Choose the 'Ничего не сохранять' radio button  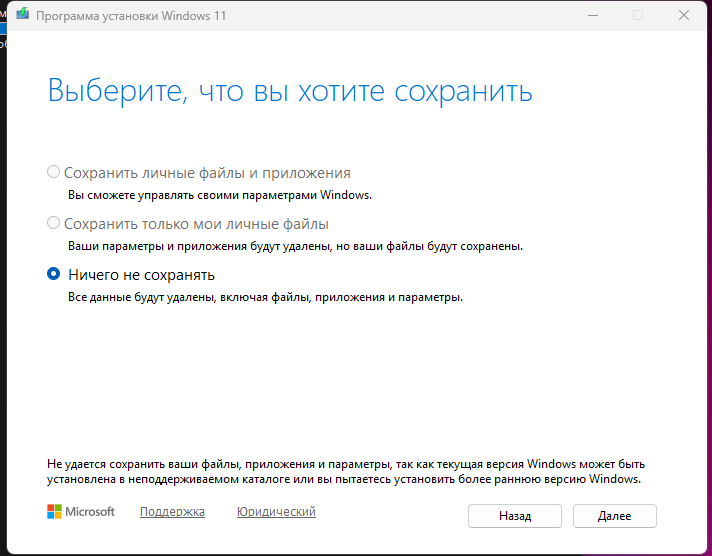click(53, 274)
